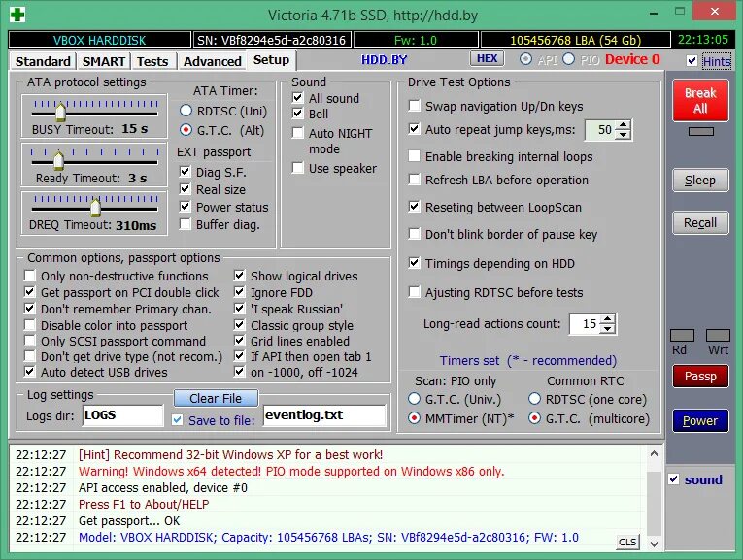Click the HDD.BY link
Image resolution: width=743 pixels, height=560 pixels.
(x=384, y=59)
